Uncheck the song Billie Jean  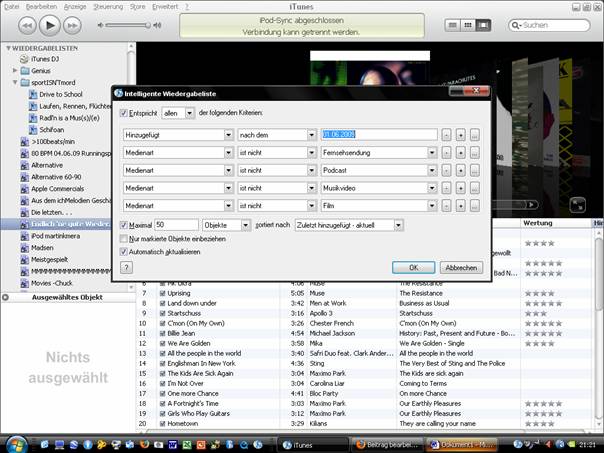(x=163, y=334)
